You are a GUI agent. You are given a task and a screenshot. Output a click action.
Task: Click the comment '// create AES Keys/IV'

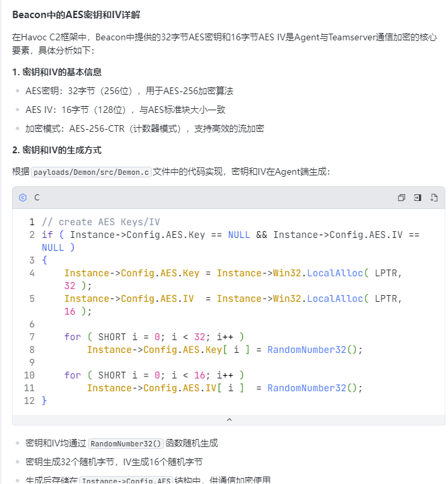pos(101,222)
